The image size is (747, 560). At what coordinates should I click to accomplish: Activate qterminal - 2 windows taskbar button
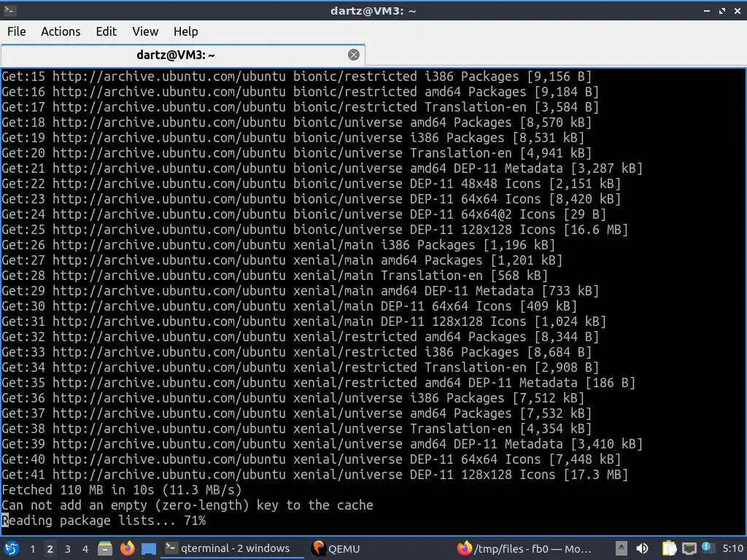[232, 548]
